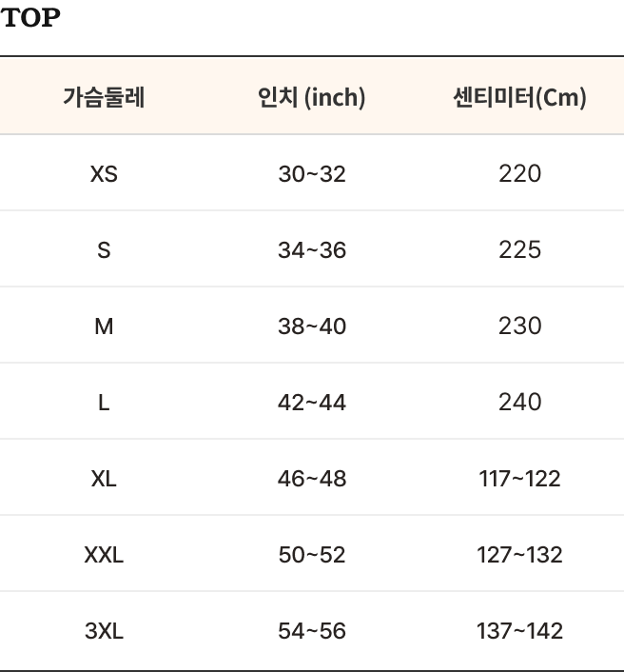
Task: Select the XXL size row label
Action: tap(104, 555)
